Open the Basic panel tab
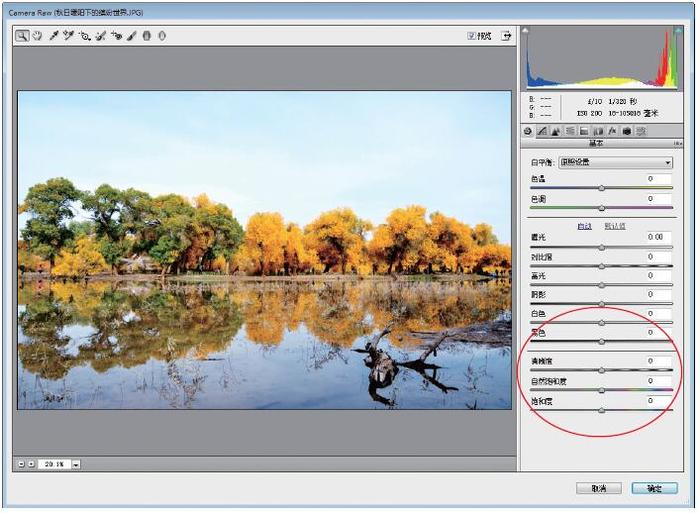Screen dimensions: 700x513 click(528, 131)
